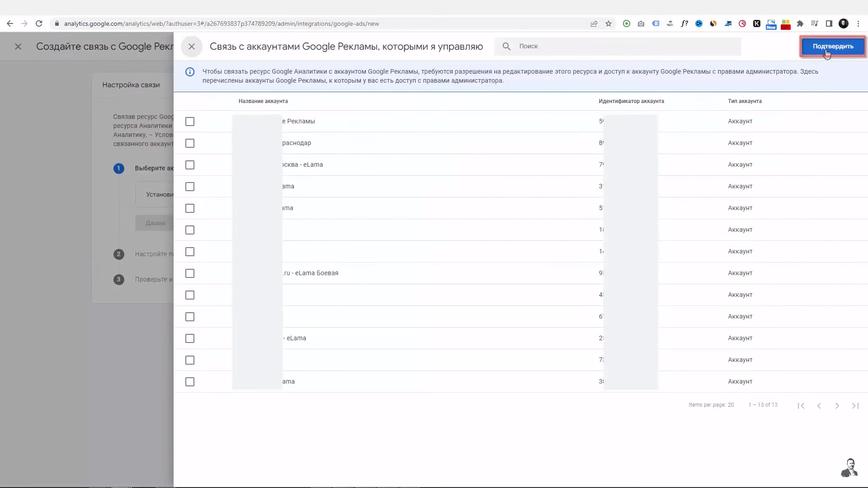The width and height of the screenshot is (868, 488).
Task: Toggle the browser side panel
Action: click(829, 23)
